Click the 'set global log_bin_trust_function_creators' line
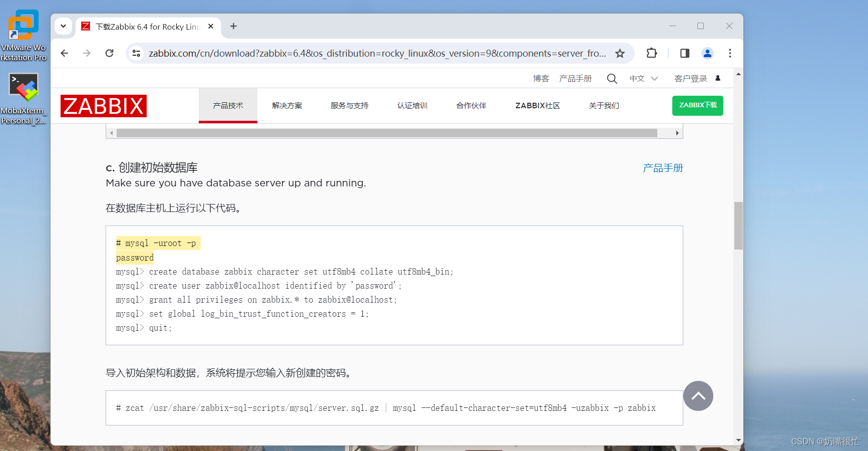868x451 pixels. (242, 314)
